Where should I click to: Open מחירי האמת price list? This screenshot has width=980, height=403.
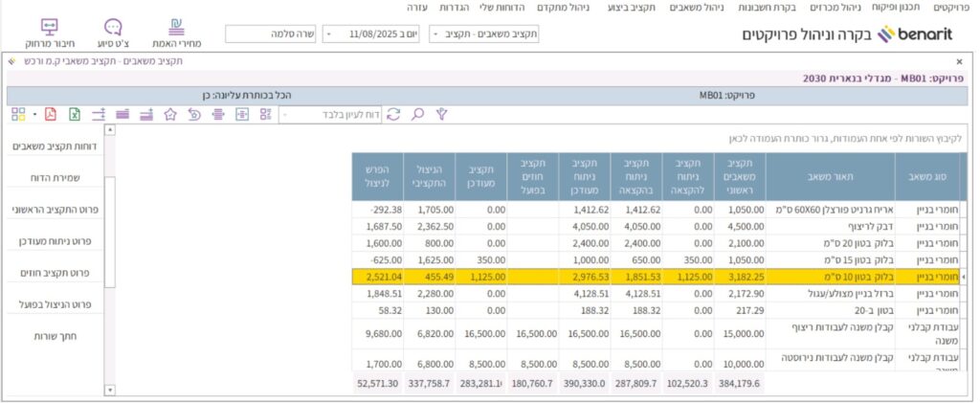(x=174, y=33)
